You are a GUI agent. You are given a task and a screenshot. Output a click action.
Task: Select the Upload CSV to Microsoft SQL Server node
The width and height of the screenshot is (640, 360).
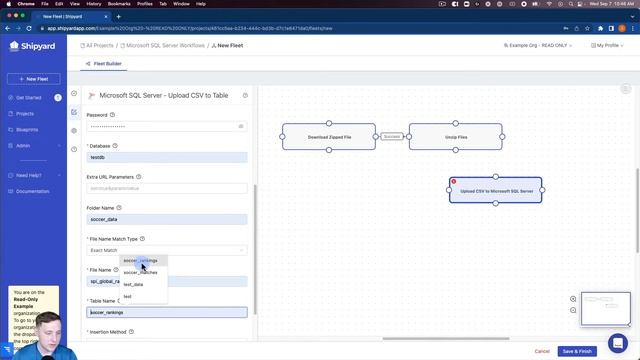[x=496, y=190]
